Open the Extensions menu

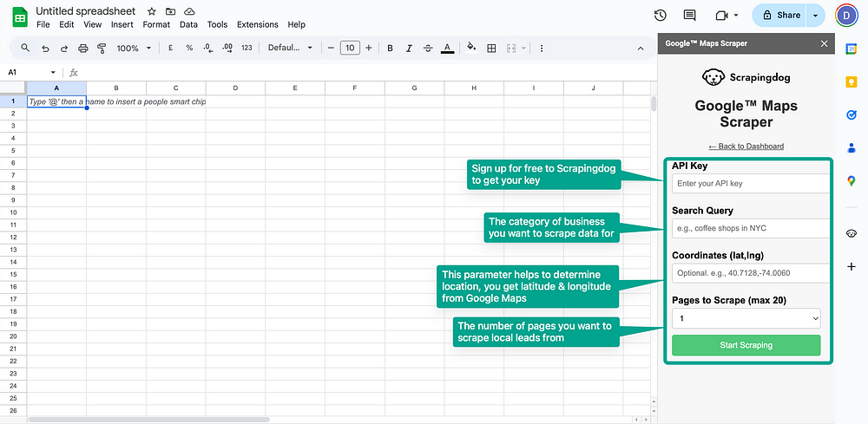click(258, 24)
